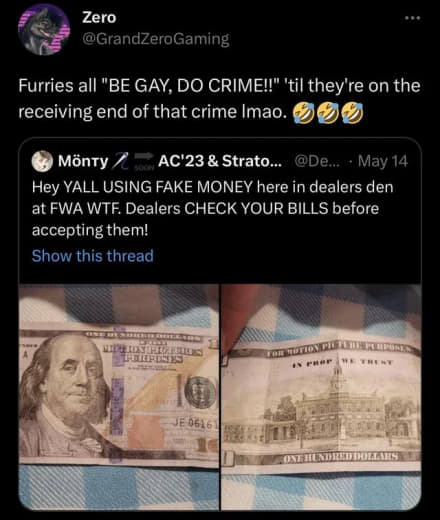Open the front-of-bill Franklin photo
This screenshot has width=440, height=520.
[119, 397]
